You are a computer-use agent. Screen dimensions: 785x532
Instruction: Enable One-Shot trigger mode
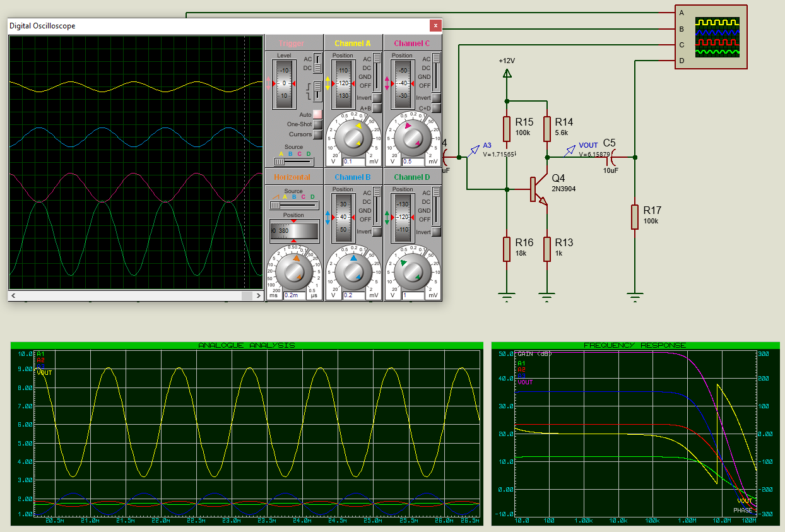pos(317,124)
